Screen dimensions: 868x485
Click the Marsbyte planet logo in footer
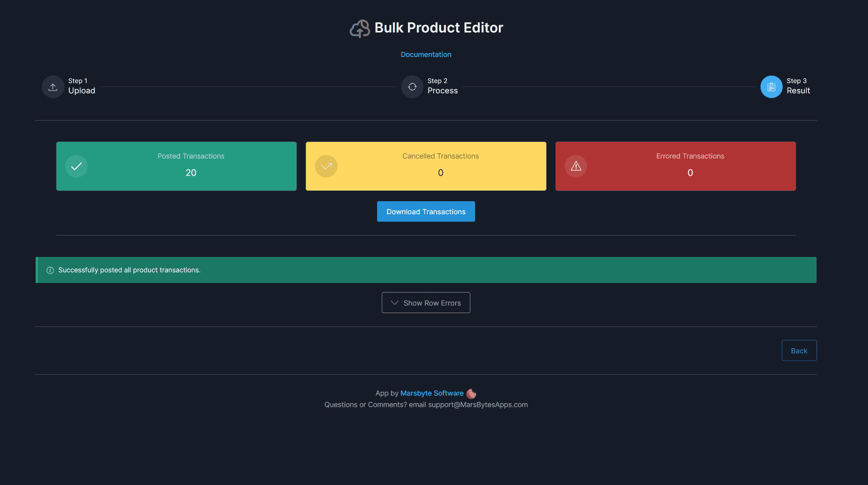tap(471, 394)
